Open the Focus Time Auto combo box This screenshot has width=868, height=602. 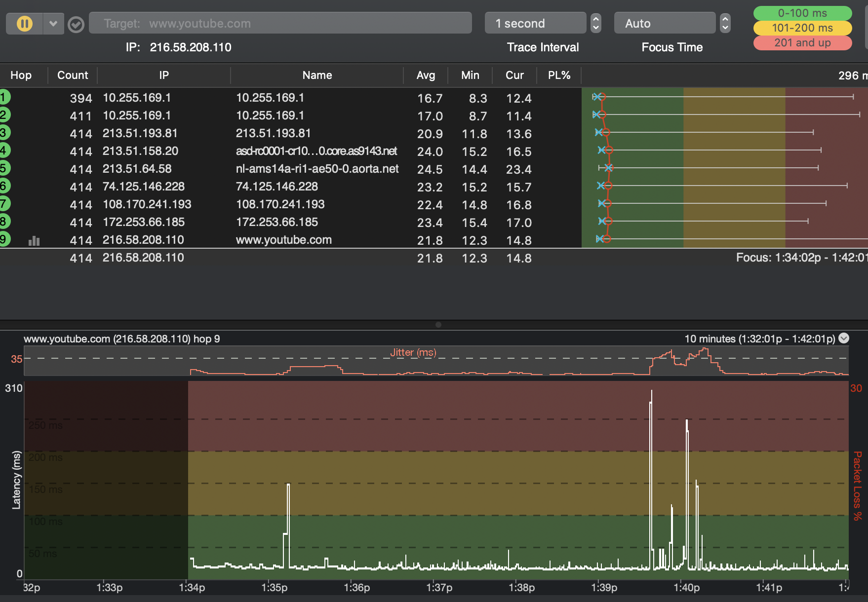point(665,23)
